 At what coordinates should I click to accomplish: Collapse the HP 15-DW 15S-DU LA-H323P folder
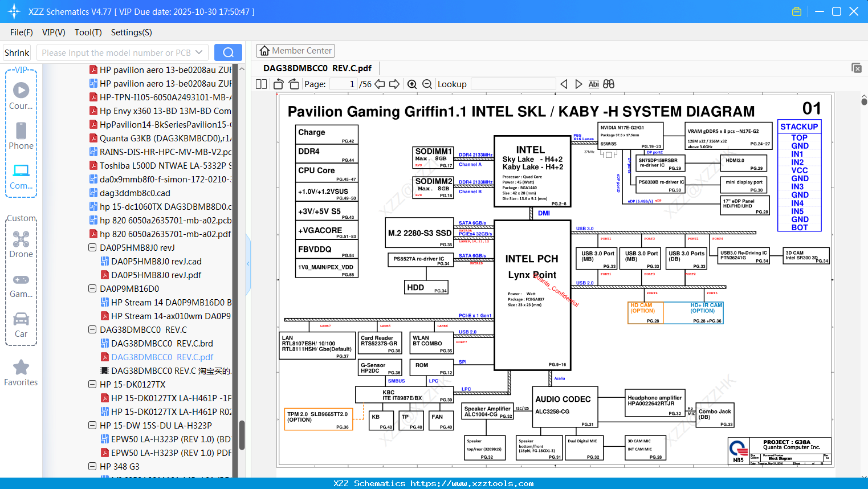click(x=92, y=426)
